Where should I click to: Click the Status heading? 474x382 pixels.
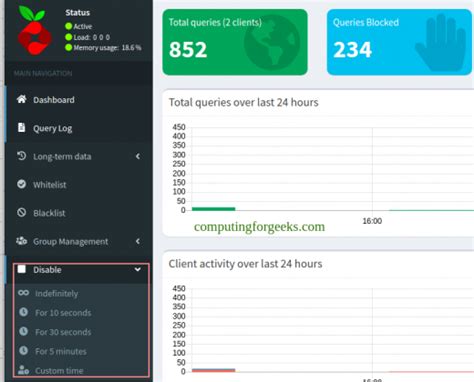(x=78, y=13)
